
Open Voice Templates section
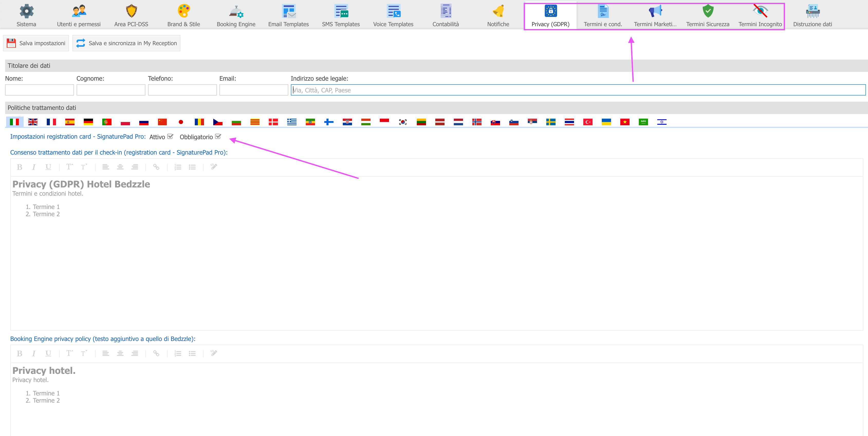393,15
